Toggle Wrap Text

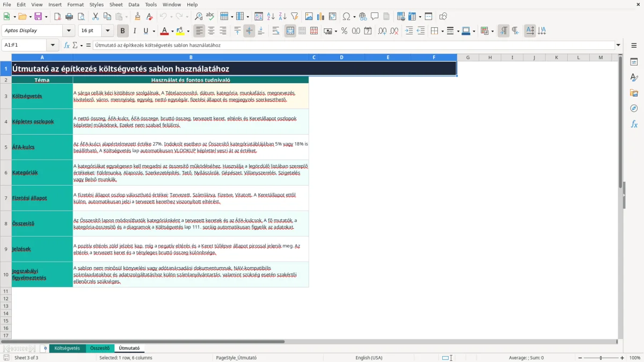[276, 31]
